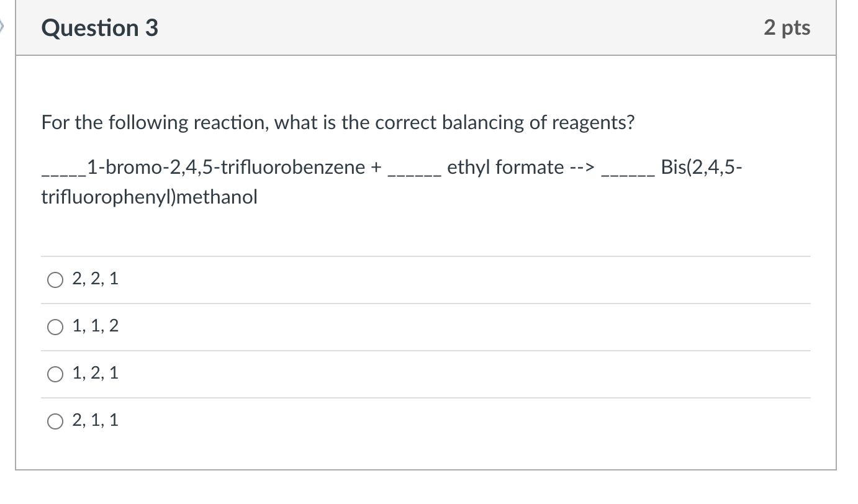Click the arrow --> symbol in the reaction
This screenshot has height=504, width=858.
pyautogui.click(x=581, y=166)
